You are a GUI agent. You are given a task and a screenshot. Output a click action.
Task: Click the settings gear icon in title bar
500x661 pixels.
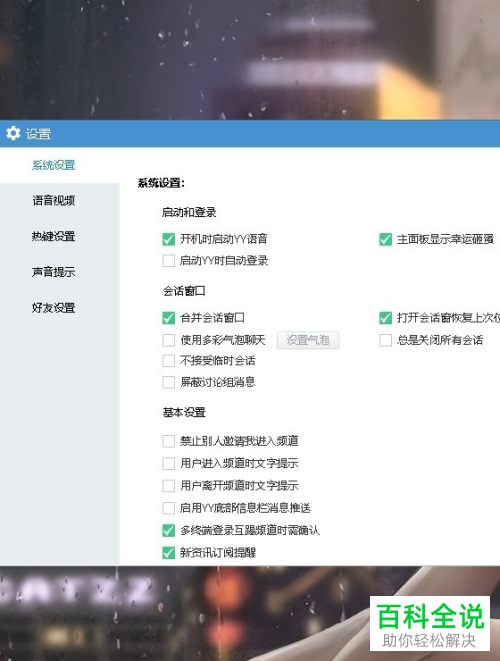pyautogui.click(x=13, y=133)
